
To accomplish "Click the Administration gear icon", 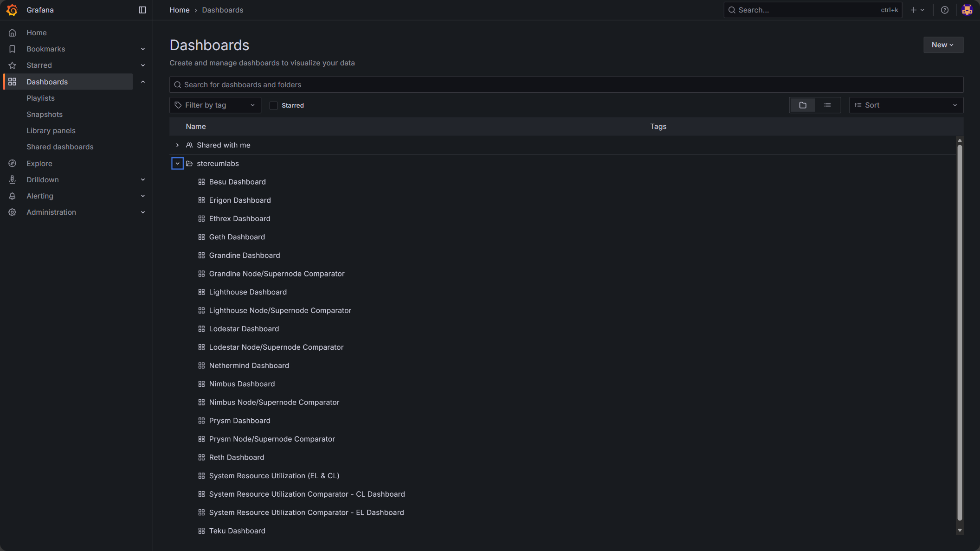I will (x=13, y=212).
